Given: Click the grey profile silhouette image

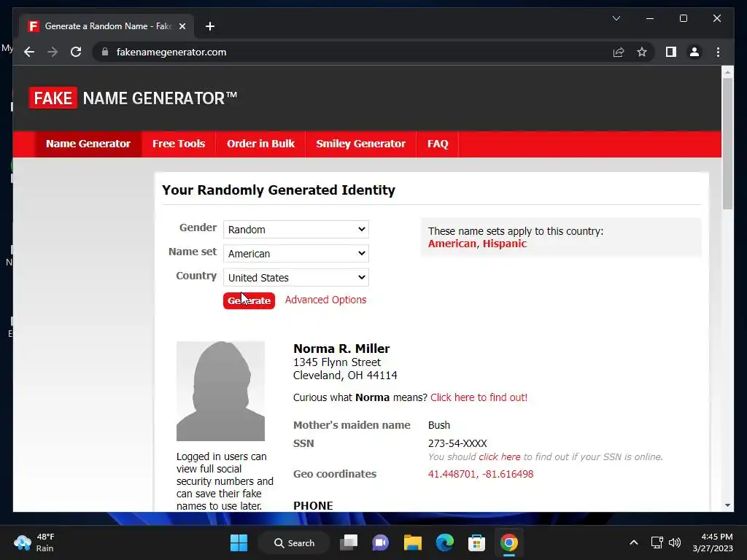Looking at the screenshot, I should point(220,391).
